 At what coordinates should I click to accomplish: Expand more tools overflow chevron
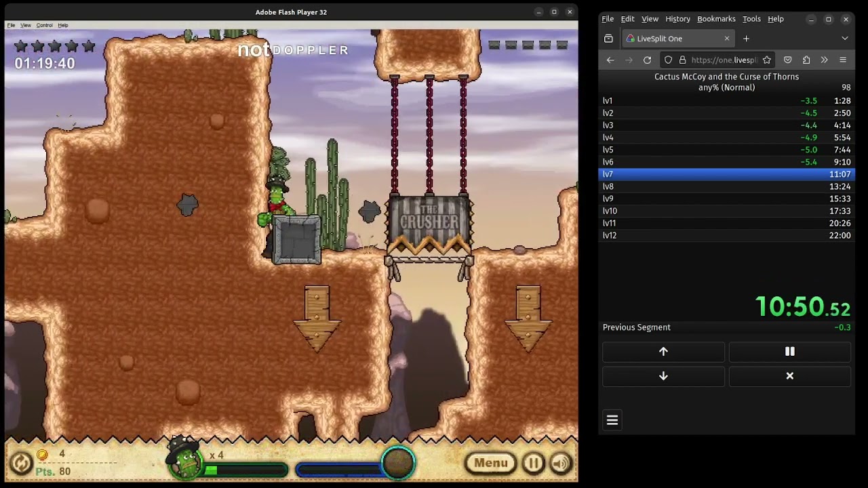click(x=825, y=60)
